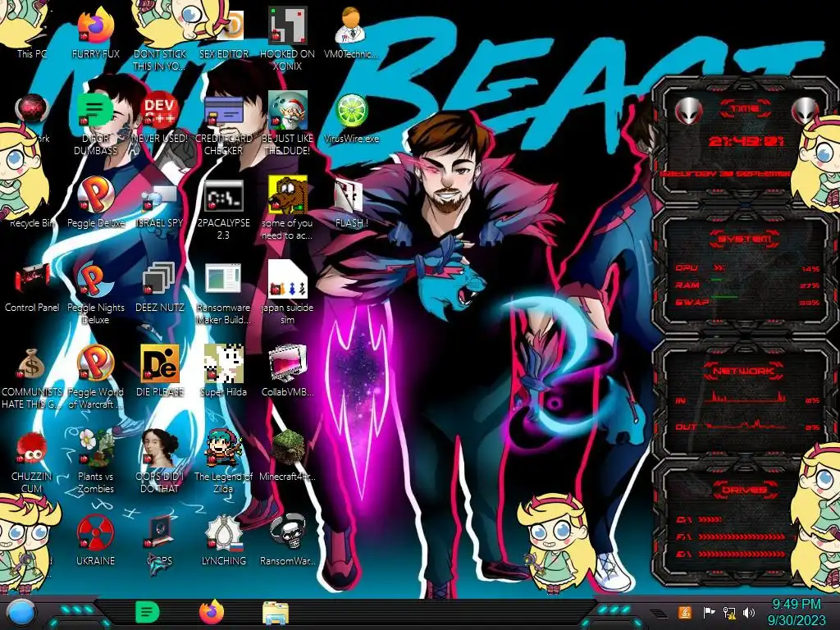This screenshot has height=630, width=840.
Task: Click the 21:49:01 digital clock readout
Action: click(746, 141)
